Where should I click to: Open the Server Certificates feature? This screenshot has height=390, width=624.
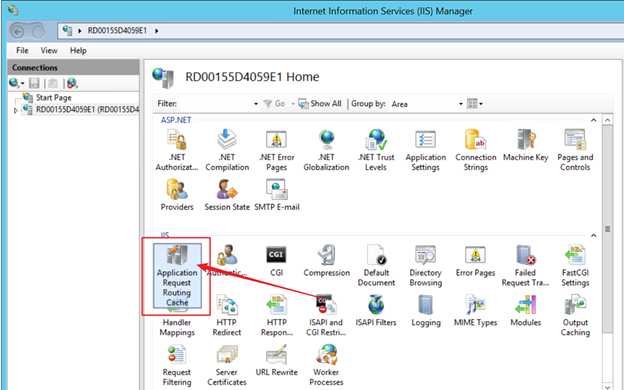tap(227, 365)
